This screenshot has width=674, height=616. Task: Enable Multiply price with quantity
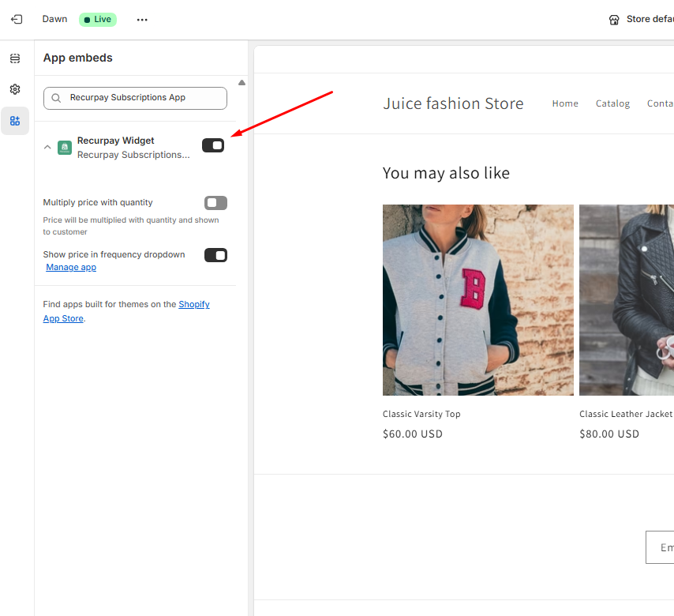pyautogui.click(x=215, y=203)
